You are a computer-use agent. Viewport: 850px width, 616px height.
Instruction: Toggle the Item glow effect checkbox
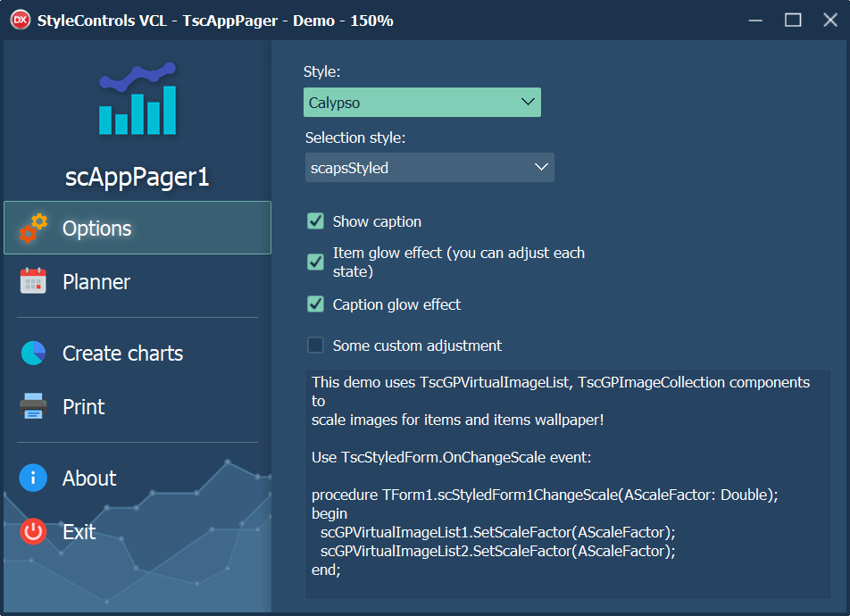[x=315, y=262]
